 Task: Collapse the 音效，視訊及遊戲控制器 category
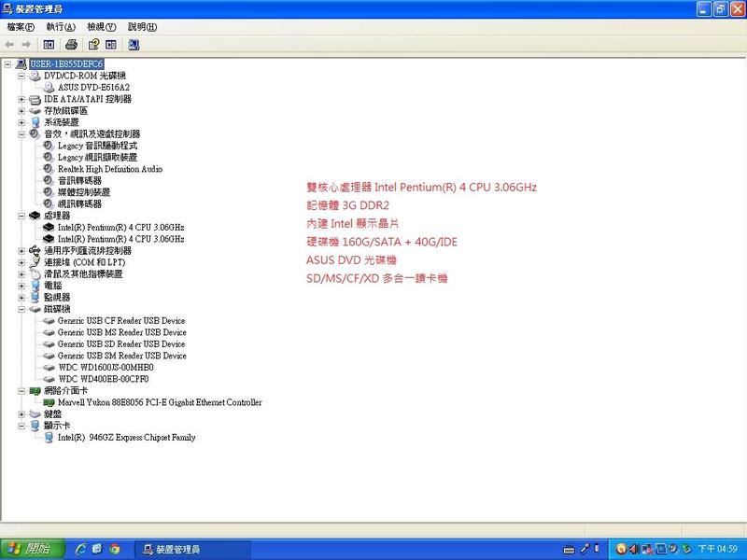point(21,133)
